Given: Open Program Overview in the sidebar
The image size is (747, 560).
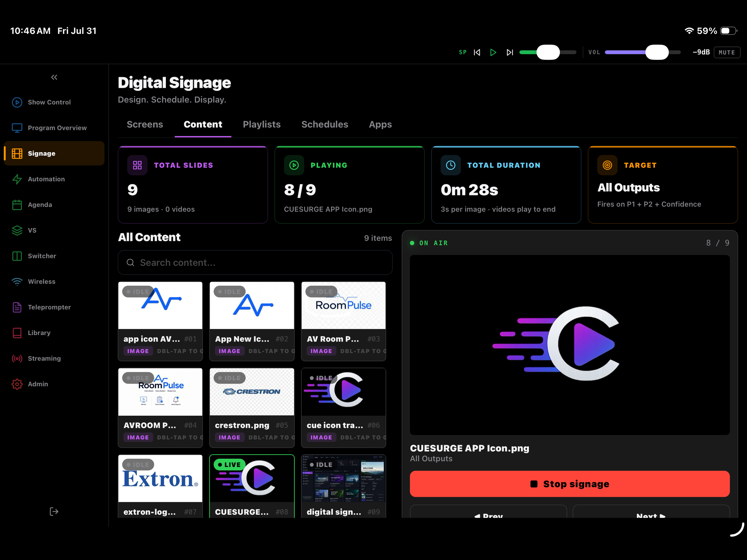Looking at the screenshot, I should point(54,128).
